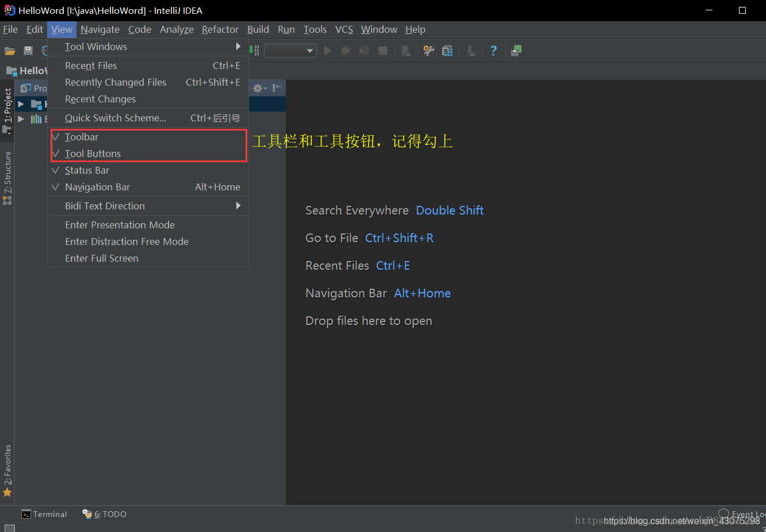The image size is (766, 532).
Task: Select Enter Presentation Mode
Action: pos(148,225)
